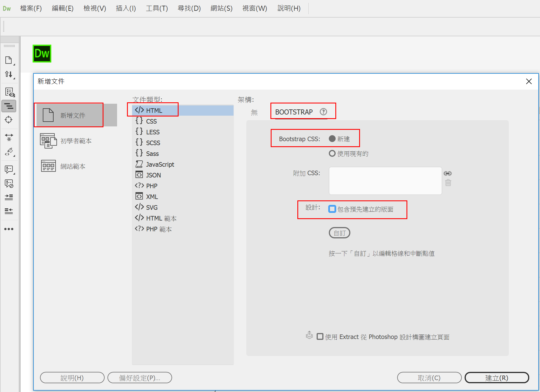
Task: Click the Live View options toolbar icon
Action: [x=9, y=92]
